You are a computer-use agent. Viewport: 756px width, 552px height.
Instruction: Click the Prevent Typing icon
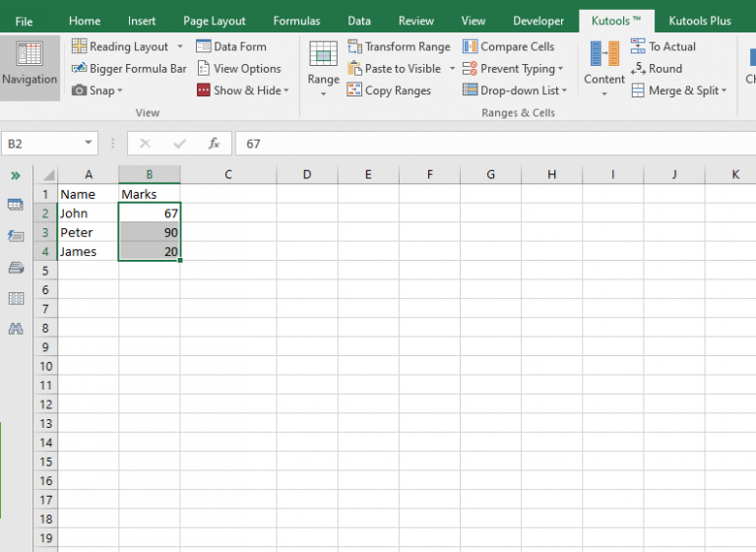(x=470, y=69)
